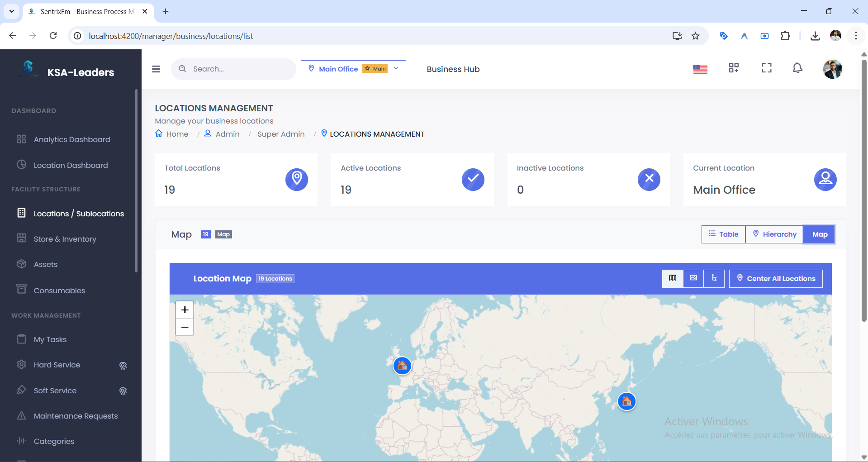Toggle the sidebar with the hamburger menu
The image size is (868, 462).
156,69
